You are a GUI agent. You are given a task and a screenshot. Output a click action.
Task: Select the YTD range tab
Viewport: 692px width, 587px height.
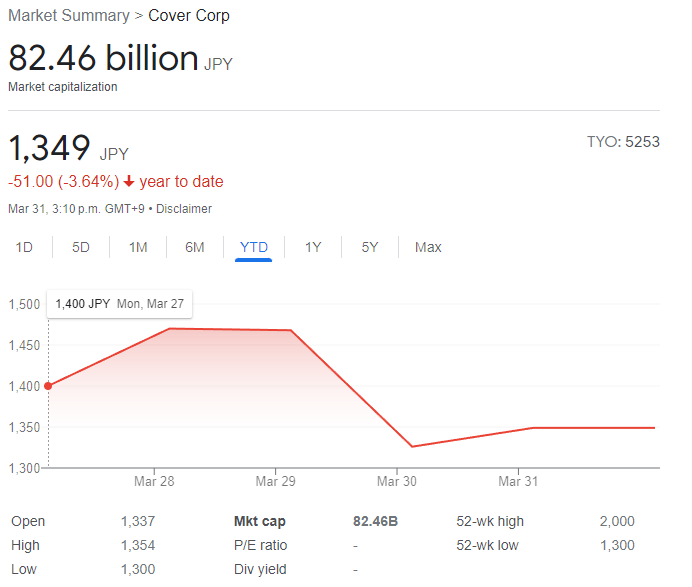tap(254, 247)
